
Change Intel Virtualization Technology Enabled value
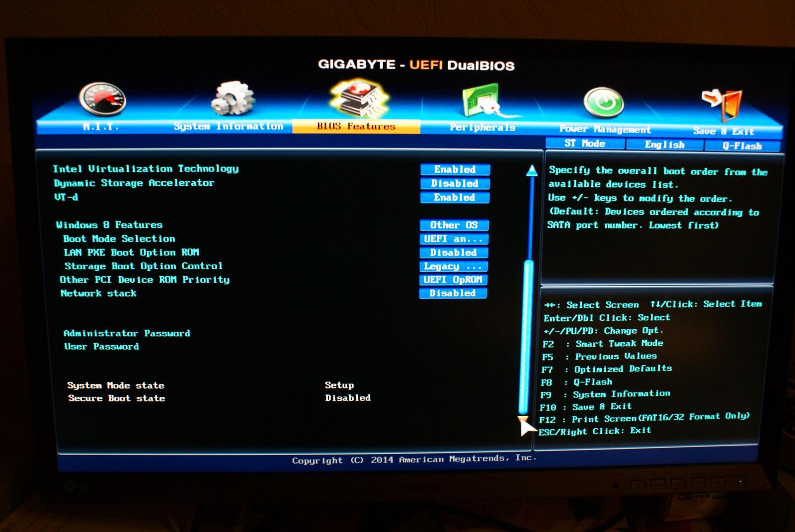click(455, 169)
